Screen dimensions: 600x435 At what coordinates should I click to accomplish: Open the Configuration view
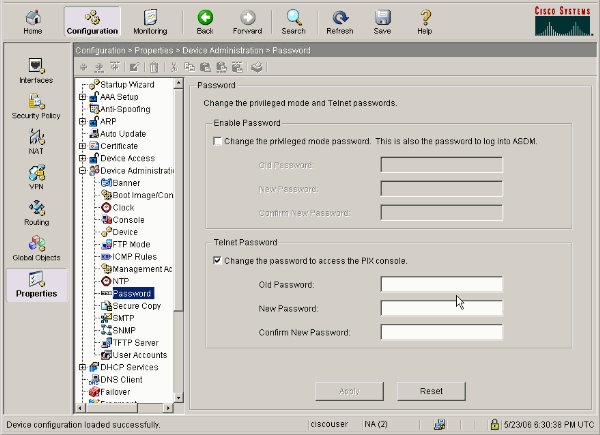92,22
